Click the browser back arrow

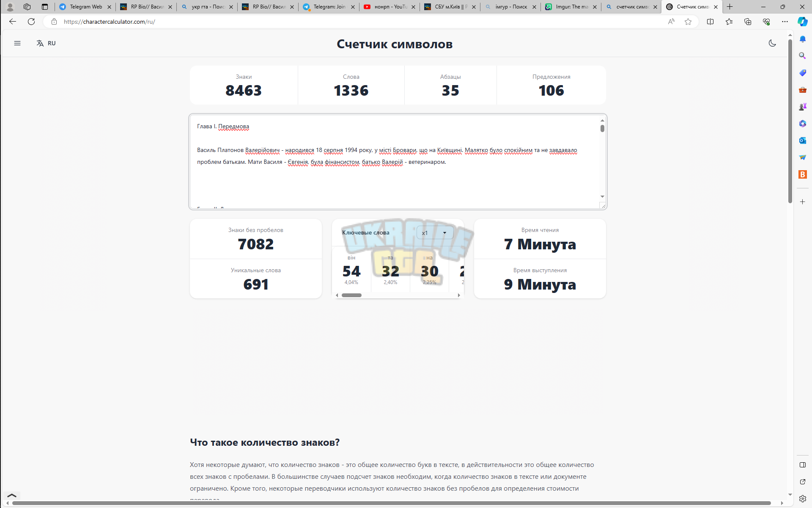pyautogui.click(x=13, y=22)
